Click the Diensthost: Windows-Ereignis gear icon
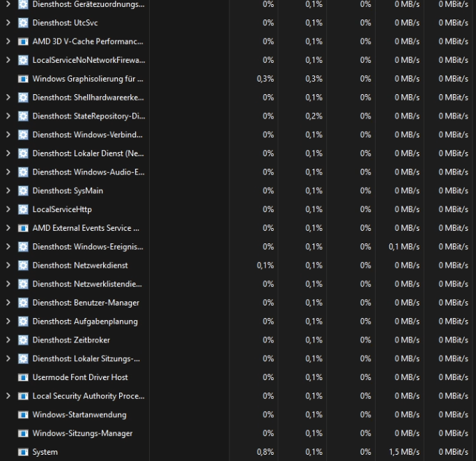 pyautogui.click(x=23, y=247)
